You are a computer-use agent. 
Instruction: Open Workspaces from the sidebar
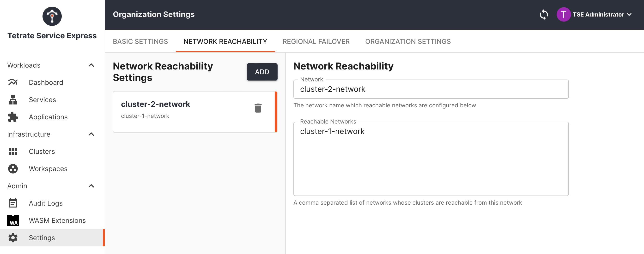click(48, 169)
